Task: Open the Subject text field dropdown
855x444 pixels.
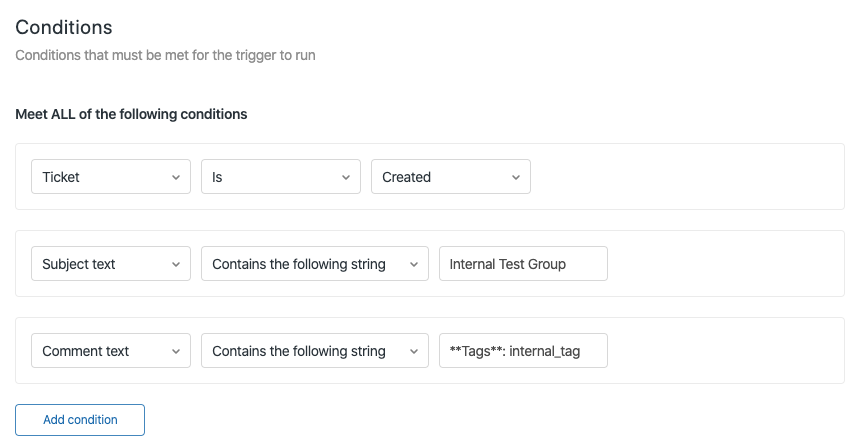Action: point(110,264)
